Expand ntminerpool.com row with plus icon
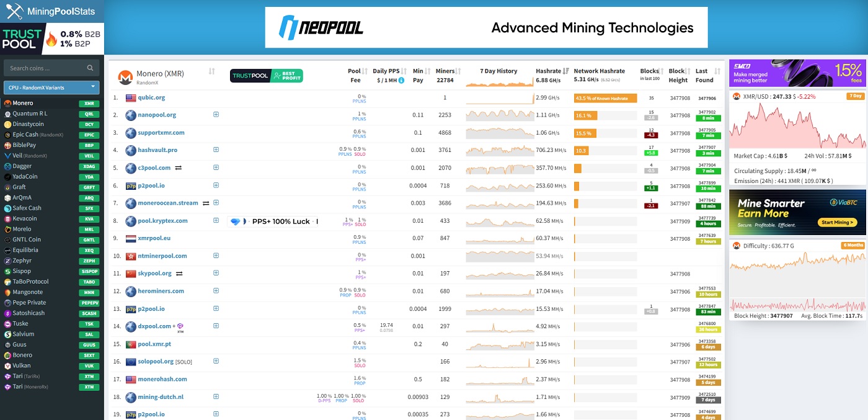 [x=216, y=256]
